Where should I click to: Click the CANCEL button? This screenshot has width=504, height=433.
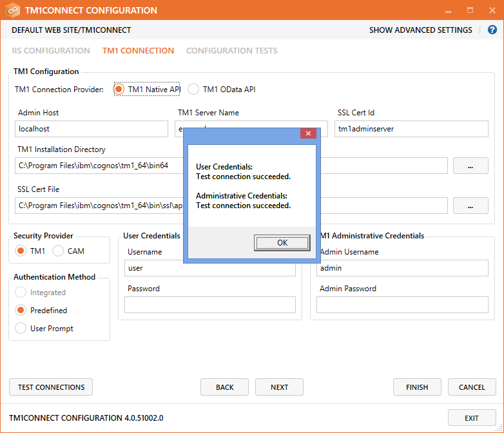pyautogui.click(x=472, y=387)
